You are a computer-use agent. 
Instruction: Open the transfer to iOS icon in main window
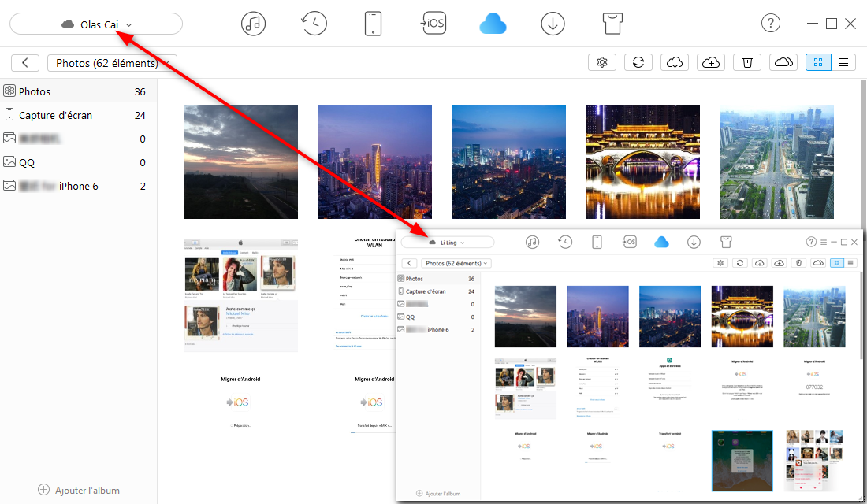click(433, 23)
